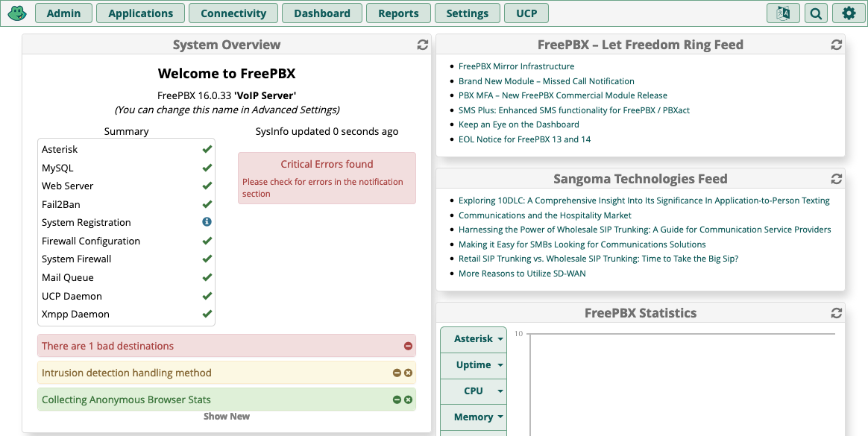Open Brand New Module Missed Call Notification

click(547, 80)
